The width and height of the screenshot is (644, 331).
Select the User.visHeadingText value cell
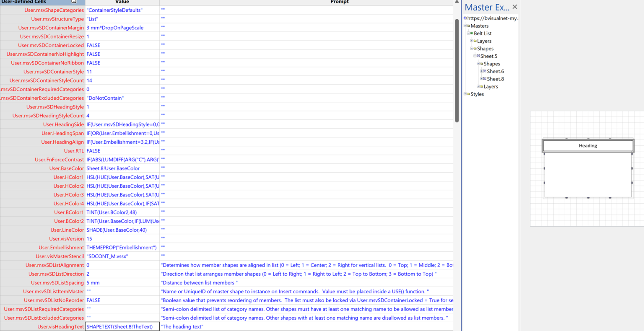coord(122,326)
